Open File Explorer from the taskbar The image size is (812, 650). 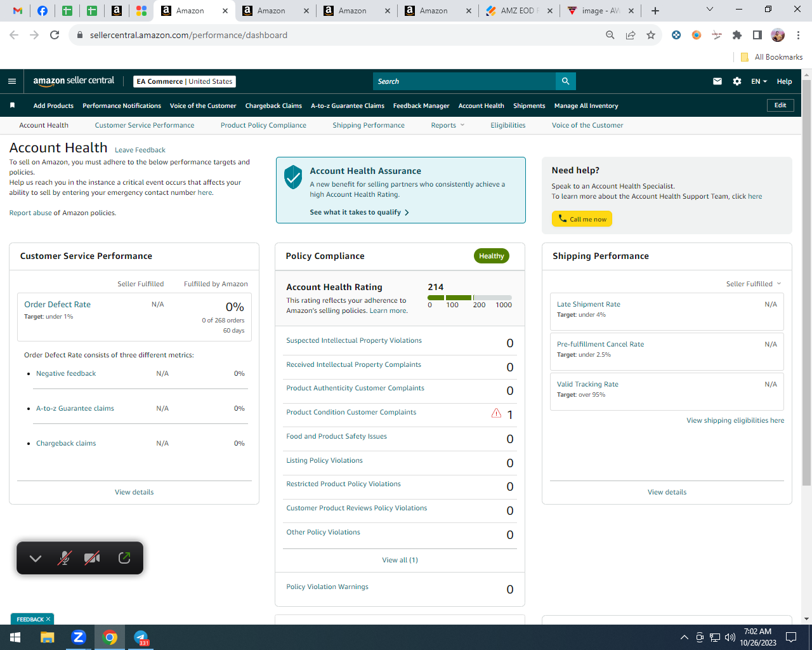pos(48,637)
